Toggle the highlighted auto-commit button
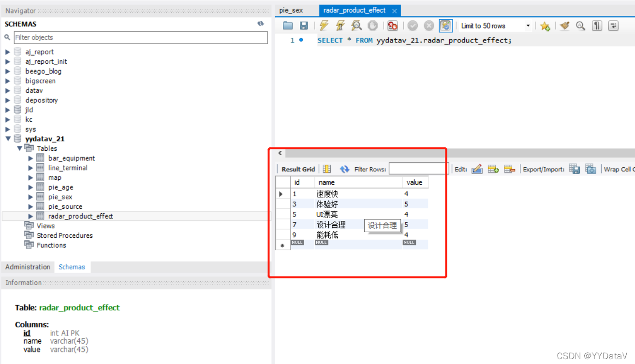This screenshot has width=635, height=364. tap(445, 26)
